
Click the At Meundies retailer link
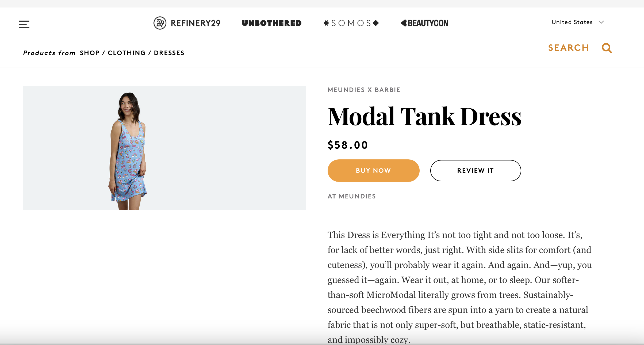point(352,196)
